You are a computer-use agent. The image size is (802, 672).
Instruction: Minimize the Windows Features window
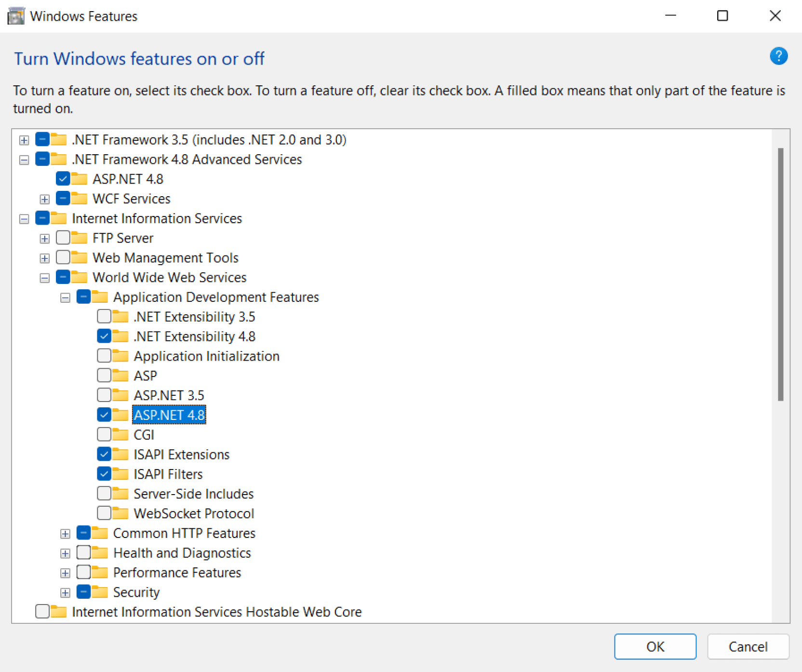670,16
